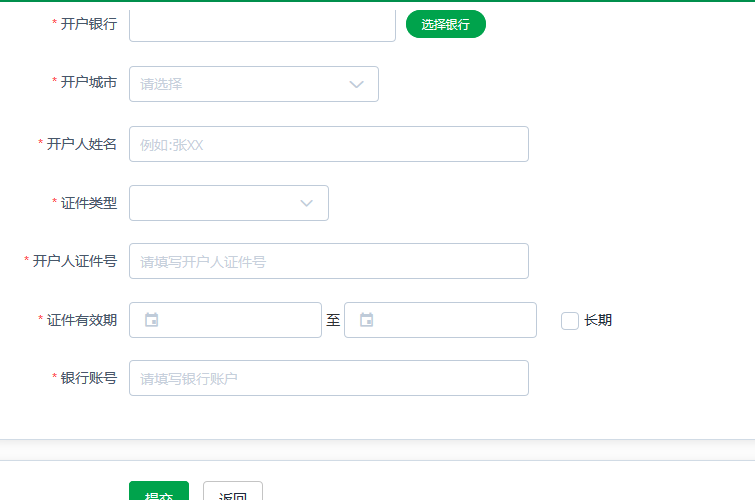Select the 开户人证件号 input box
Image resolution: width=755 pixels, height=503 pixels.
click(x=328, y=261)
